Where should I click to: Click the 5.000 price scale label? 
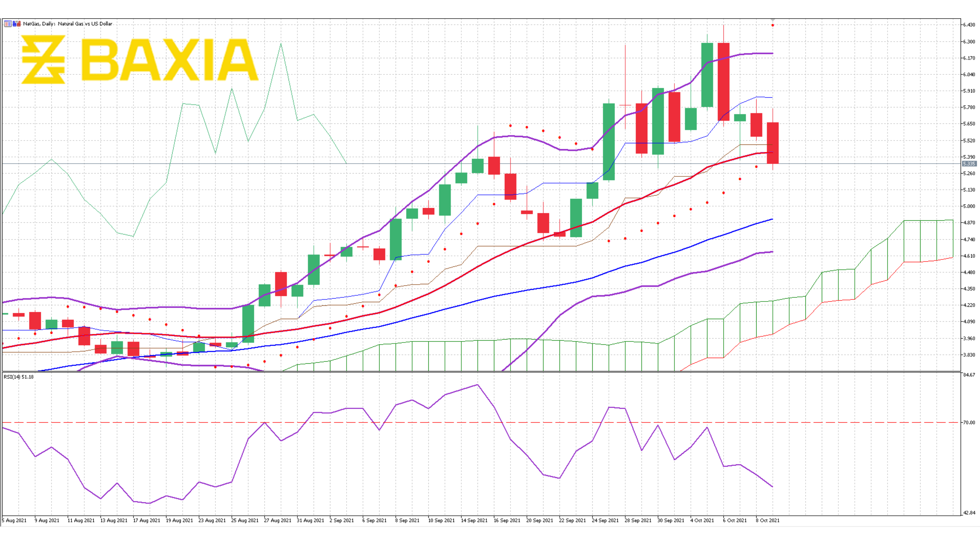pos(969,206)
